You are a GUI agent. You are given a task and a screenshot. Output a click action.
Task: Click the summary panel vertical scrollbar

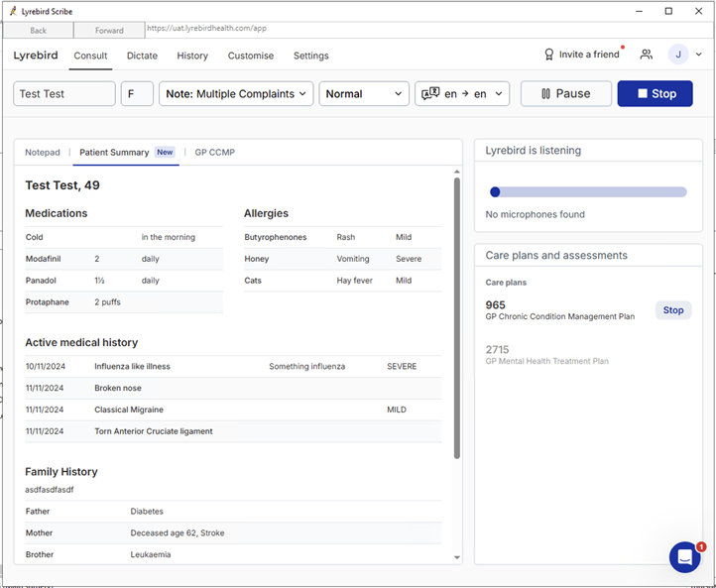[457, 318]
